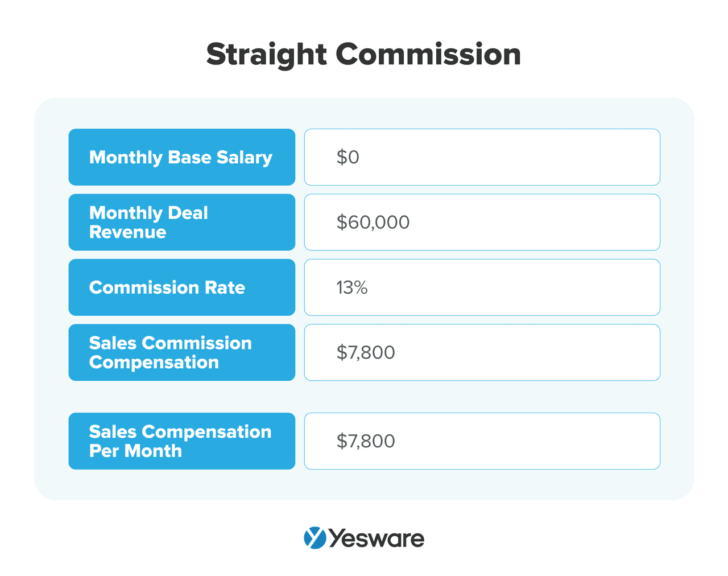Image resolution: width=728 pixels, height=576 pixels.
Task: Click the Yesware wordmark text
Action: point(377,538)
